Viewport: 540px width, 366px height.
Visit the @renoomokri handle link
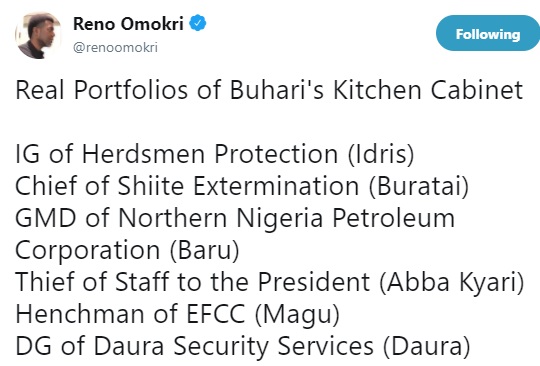115,47
